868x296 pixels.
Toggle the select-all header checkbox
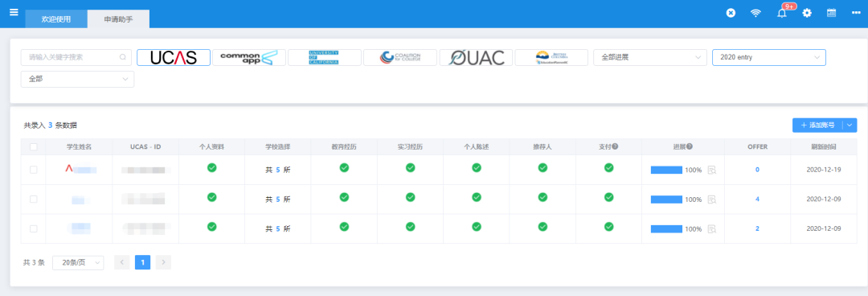coord(33,147)
